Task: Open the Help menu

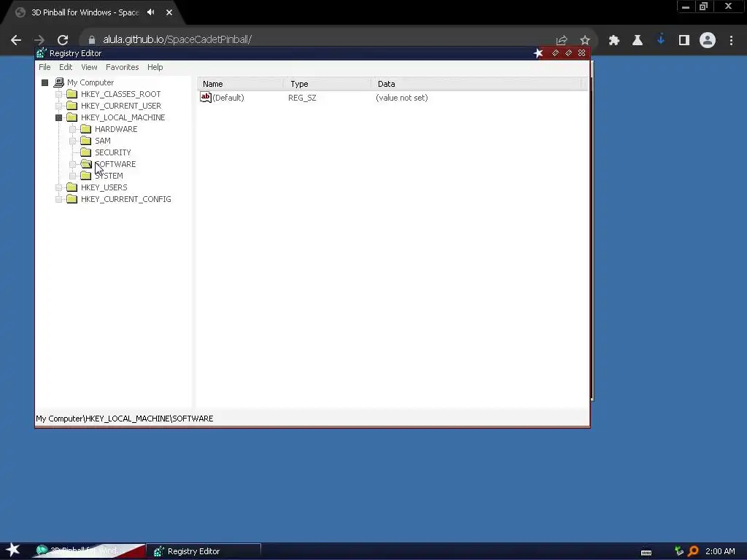Action: [x=155, y=67]
